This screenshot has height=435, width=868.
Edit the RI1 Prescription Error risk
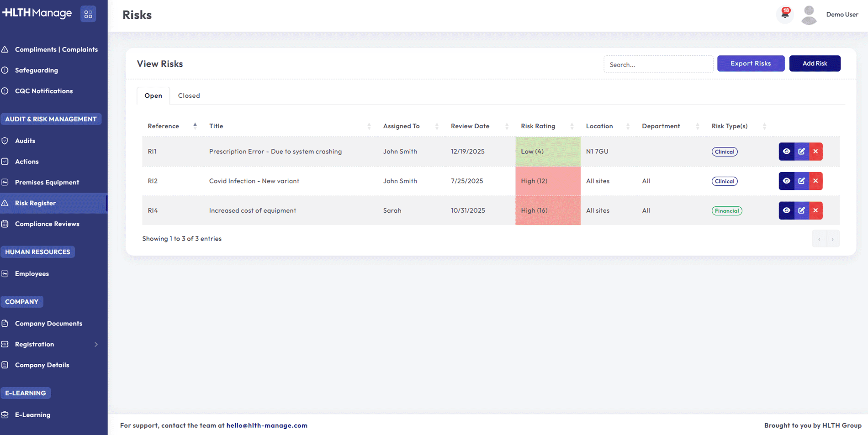pos(801,152)
